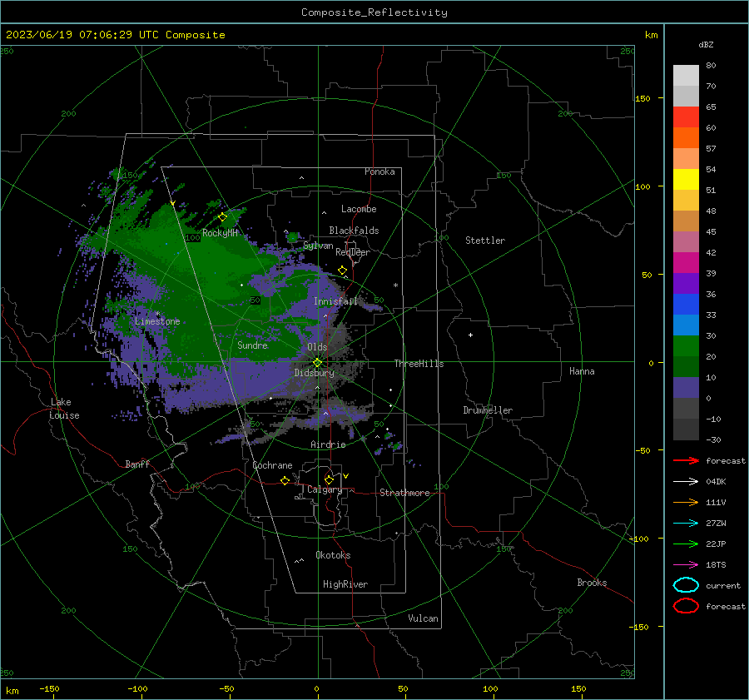Select the yellow radar-site diamond at Didsbury
Screen dimensions: 749x700
tap(317, 363)
